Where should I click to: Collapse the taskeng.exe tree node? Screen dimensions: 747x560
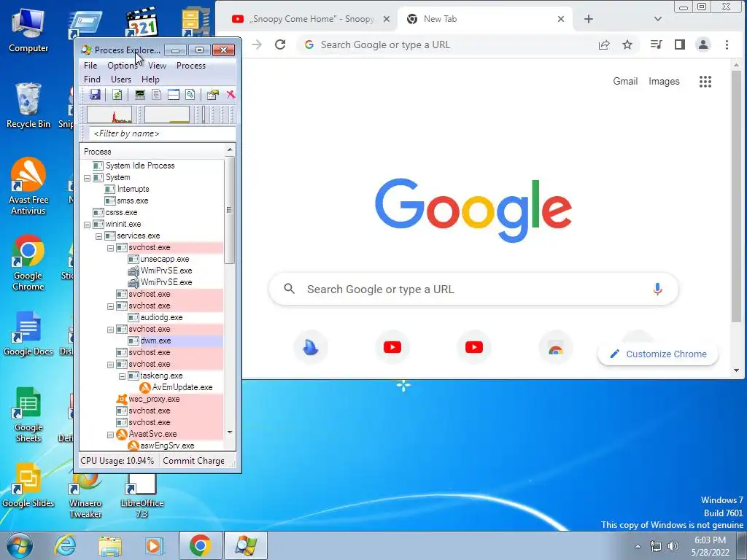point(122,376)
